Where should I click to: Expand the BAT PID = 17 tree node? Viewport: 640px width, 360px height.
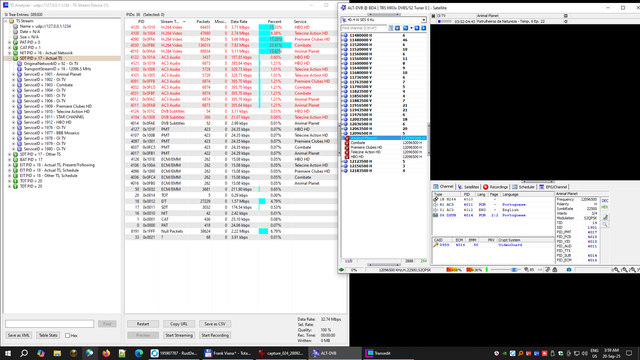[x=10, y=160]
